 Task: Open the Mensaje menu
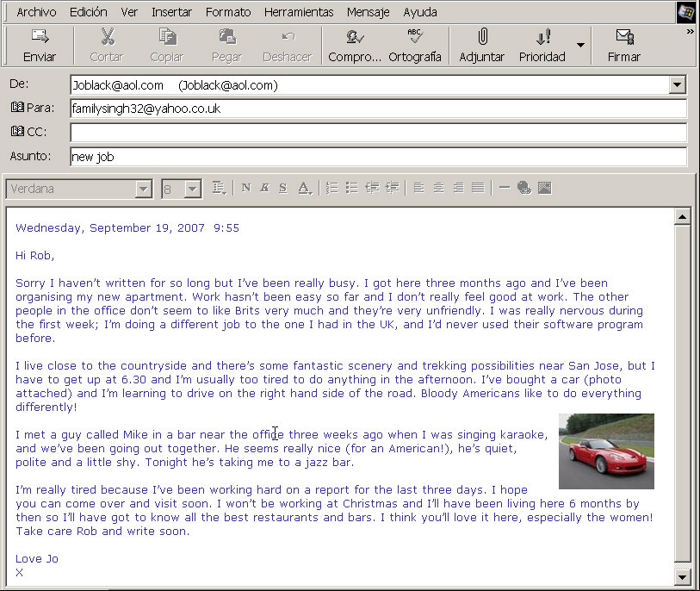tap(369, 12)
